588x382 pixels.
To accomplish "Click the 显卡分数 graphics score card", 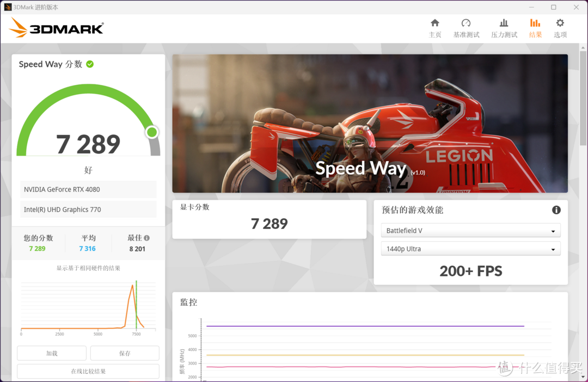I will 269,219.
